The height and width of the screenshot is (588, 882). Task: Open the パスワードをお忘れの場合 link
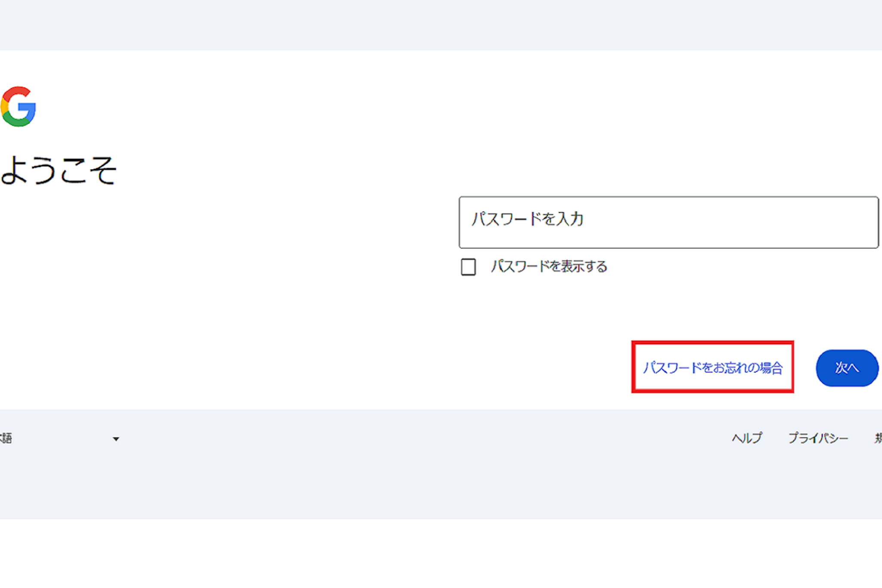click(x=712, y=368)
